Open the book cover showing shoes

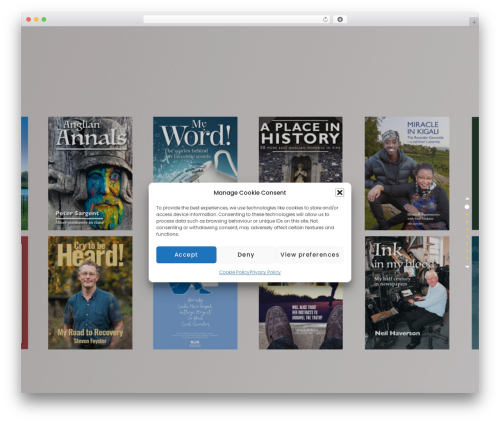pyautogui.click(x=301, y=316)
